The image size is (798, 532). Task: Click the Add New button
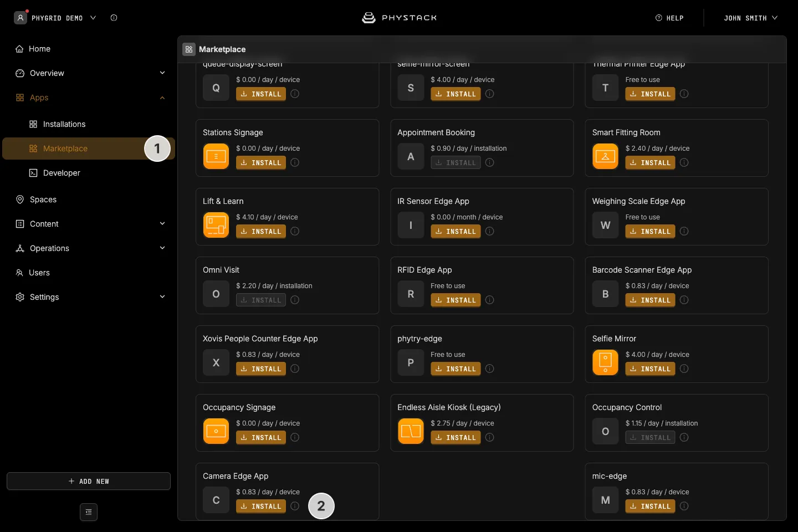click(89, 481)
